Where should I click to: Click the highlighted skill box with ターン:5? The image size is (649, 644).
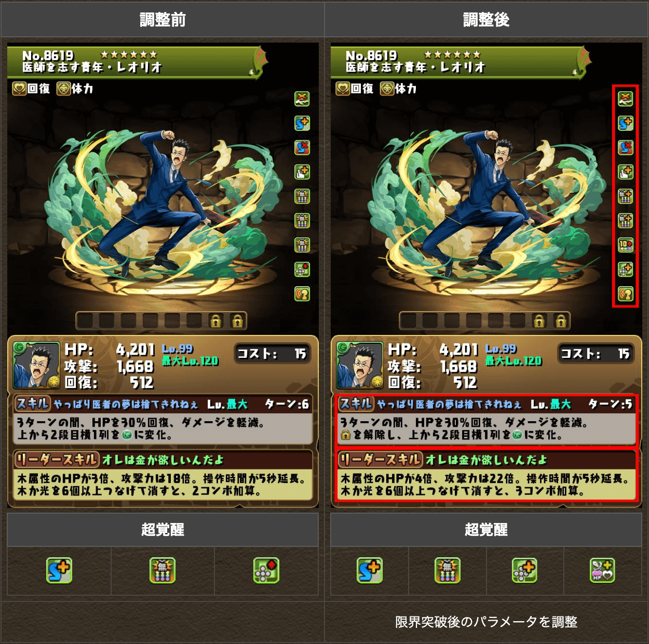[x=486, y=421]
